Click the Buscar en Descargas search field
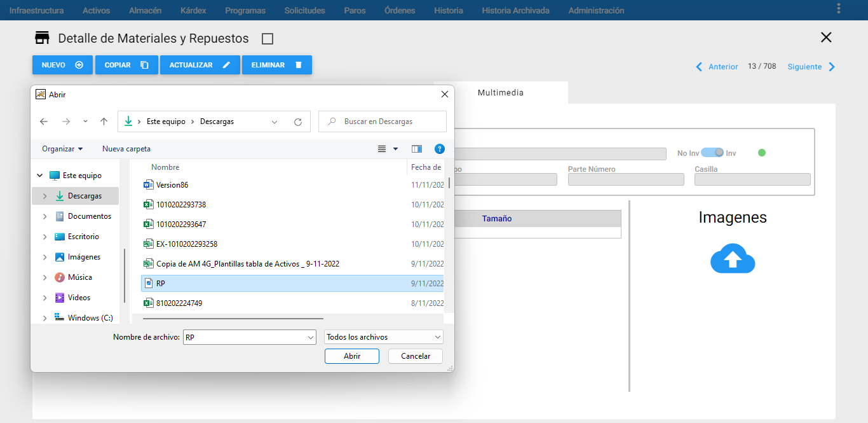 383,121
